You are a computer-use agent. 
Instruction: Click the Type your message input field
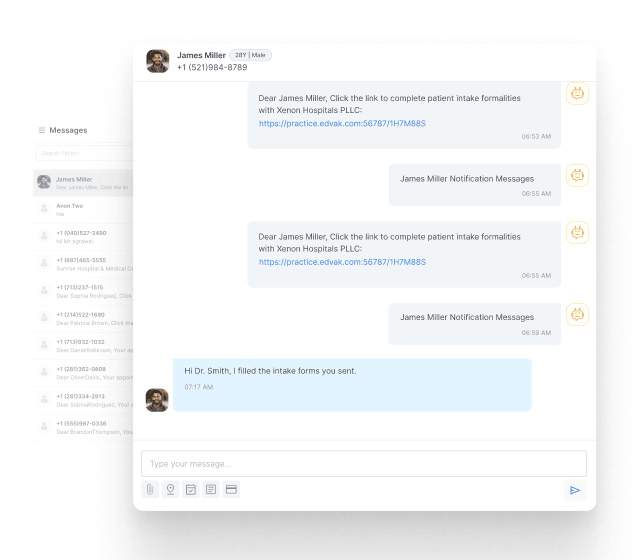pyautogui.click(x=364, y=464)
